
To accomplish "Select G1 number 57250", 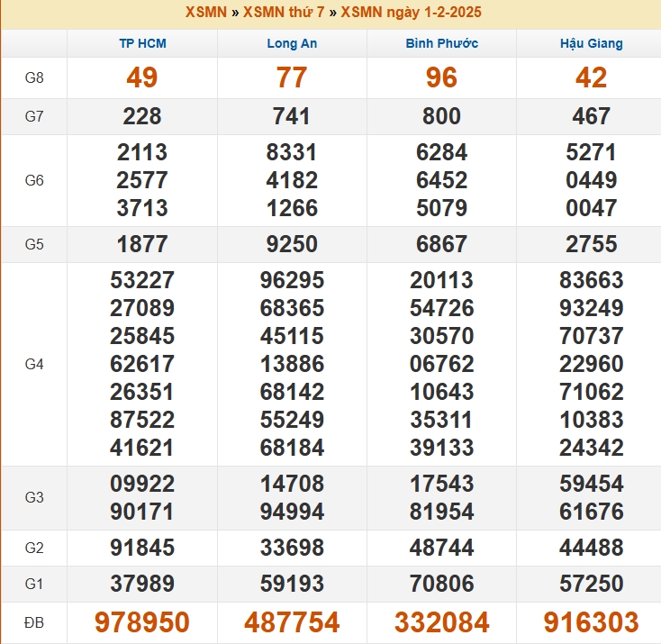I will (591, 584).
